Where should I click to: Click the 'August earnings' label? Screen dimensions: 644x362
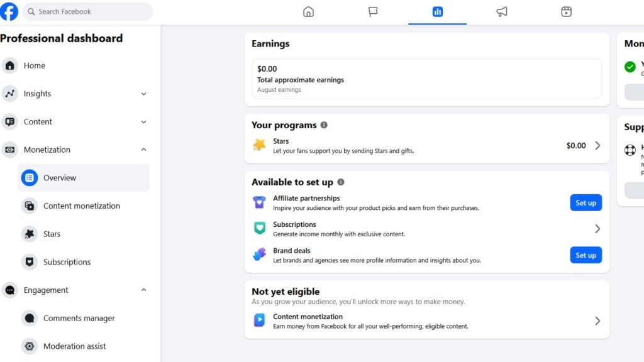[279, 89]
